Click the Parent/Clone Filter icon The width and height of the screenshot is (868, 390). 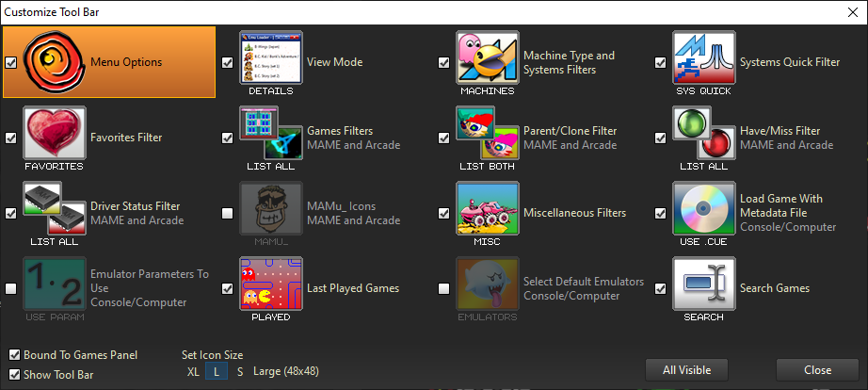click(488, 132)
